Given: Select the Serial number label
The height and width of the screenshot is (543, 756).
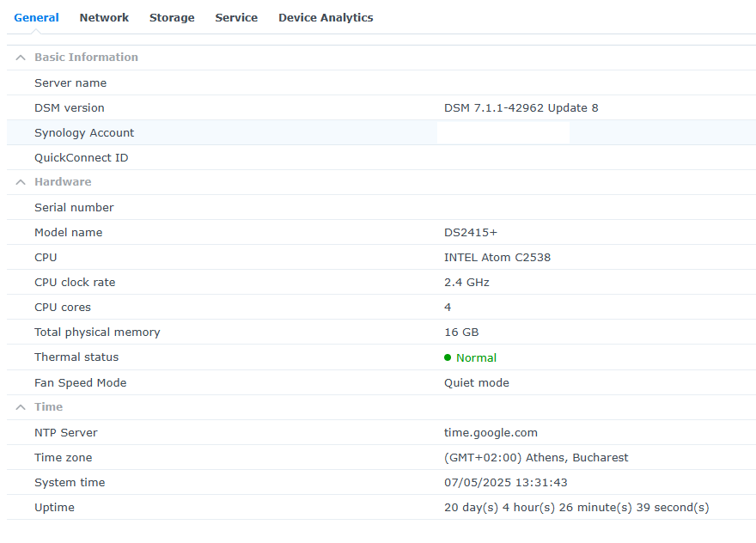Looking at the screenshot, I should (x=74, y=207).
